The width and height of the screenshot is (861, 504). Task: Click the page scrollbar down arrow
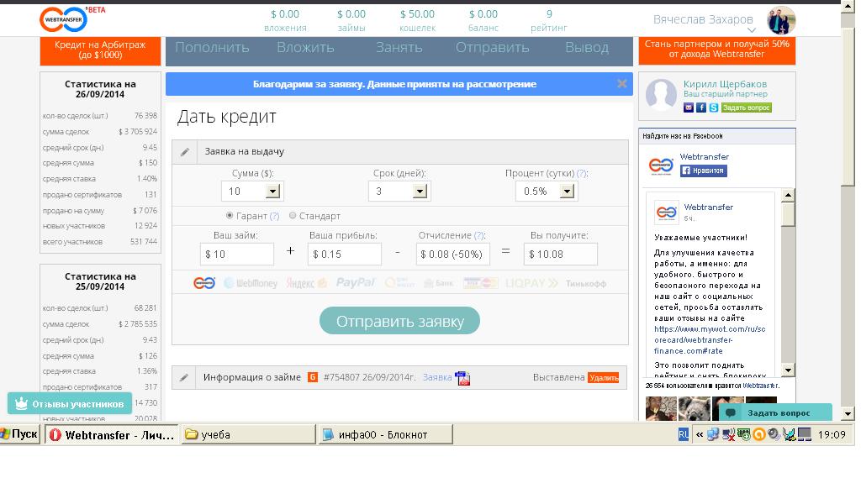click(x=848, y=414)
